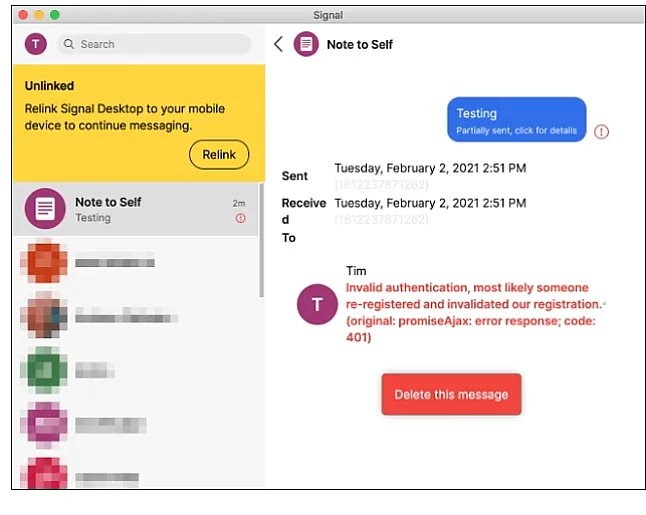The height and width of the screenshot is (515, 646).
Task: Click the Search input field
Action: (154, 44)
